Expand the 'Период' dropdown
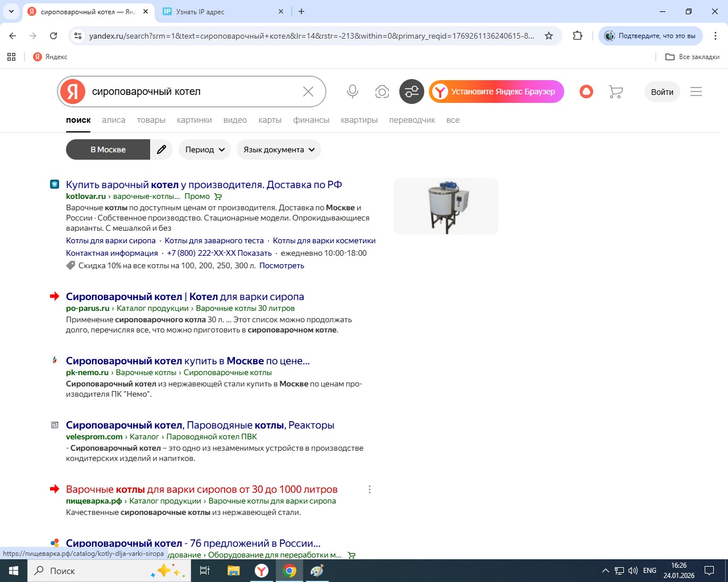 (x=205, y=149)
